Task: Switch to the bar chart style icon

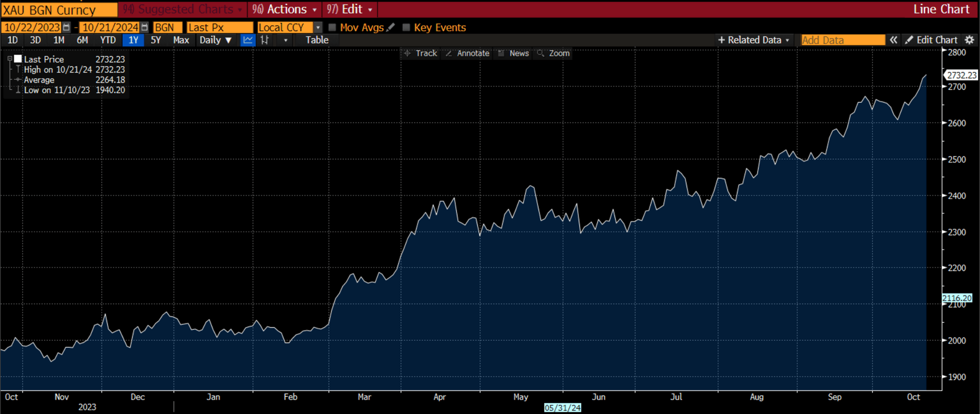Action: 264,40
